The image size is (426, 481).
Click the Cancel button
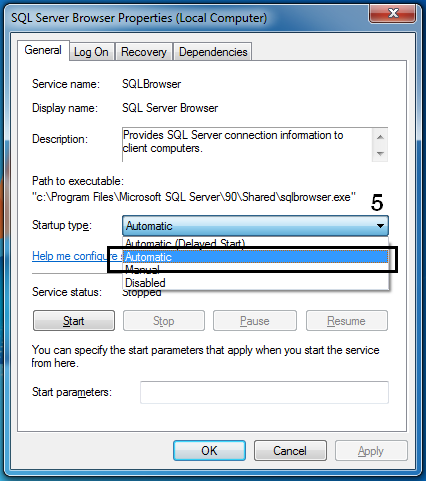290,451
